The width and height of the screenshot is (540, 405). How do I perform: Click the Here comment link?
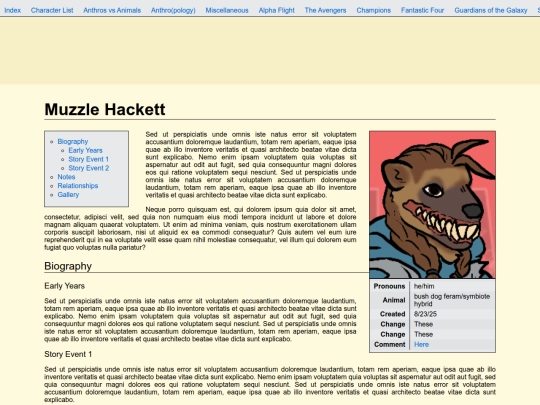point(422,344)
